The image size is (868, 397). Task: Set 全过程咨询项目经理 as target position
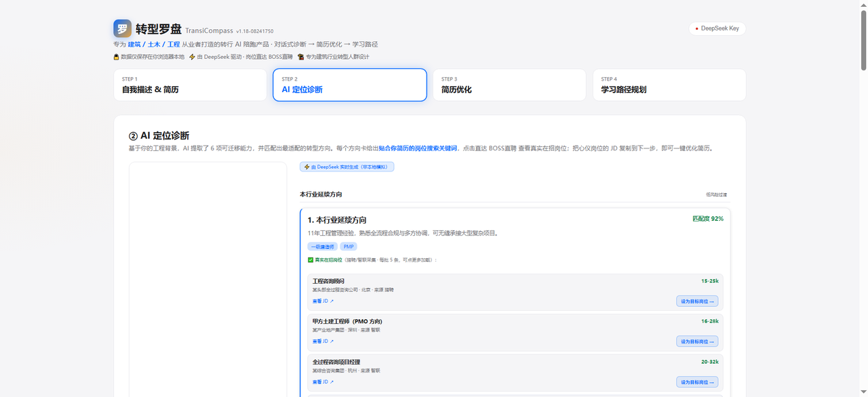click(697, 382)
